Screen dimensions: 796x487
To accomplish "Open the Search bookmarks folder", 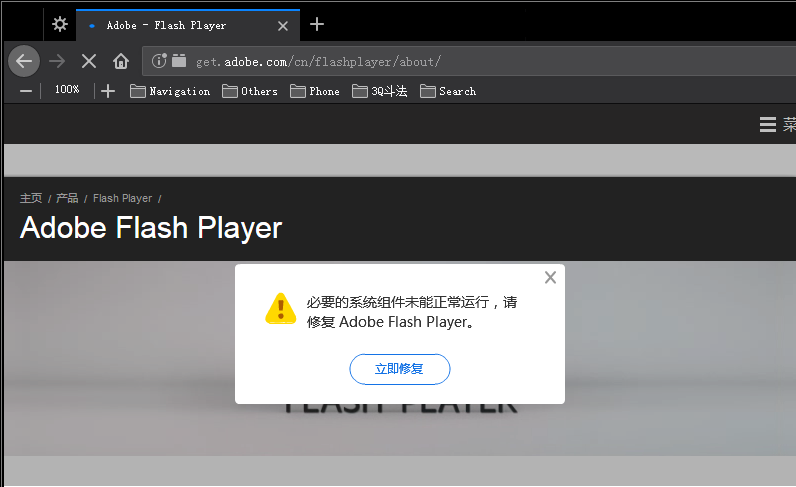I will pos(448,91).
